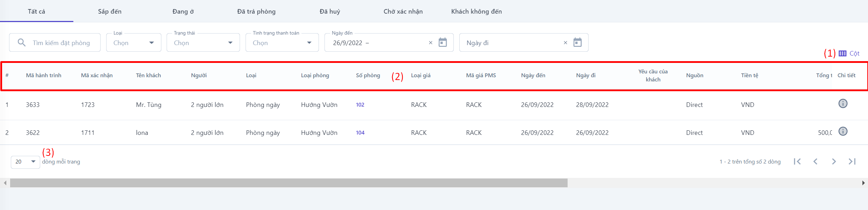The image size is (868, 210).
Task: Expand the Loại dropdown filter
Action: (134, 43)
